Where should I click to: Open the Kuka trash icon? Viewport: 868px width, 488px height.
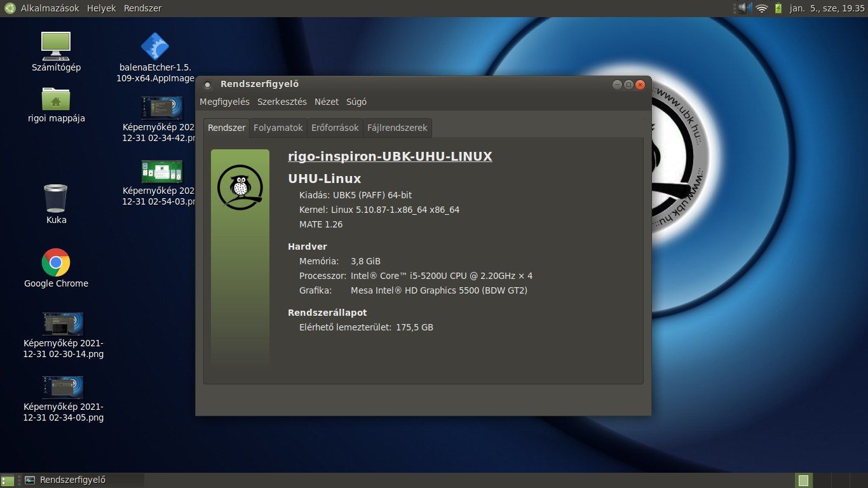coord(56,198)
